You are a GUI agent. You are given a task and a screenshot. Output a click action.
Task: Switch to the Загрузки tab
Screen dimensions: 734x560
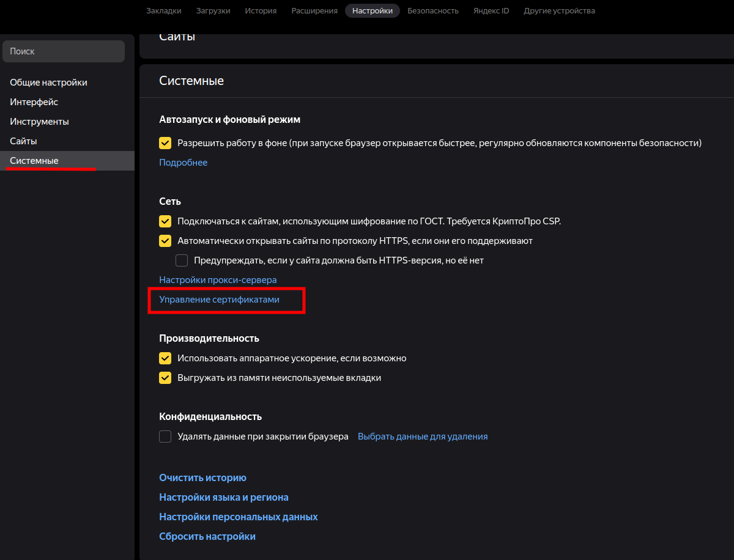pyautogui.click(x=213, y=10)
